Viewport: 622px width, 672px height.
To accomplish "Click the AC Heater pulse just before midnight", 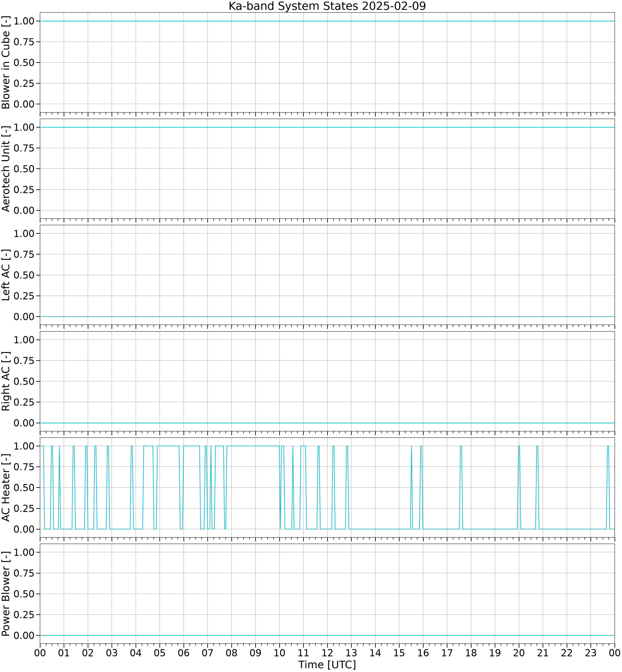I will pyautogui.click(x=608, y=487).
